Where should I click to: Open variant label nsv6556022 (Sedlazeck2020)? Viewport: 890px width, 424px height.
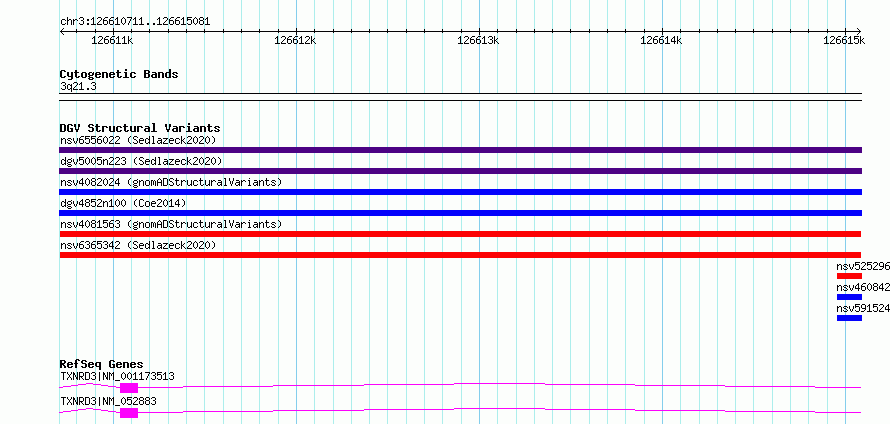pyautogui.click(x=138, y=140)
